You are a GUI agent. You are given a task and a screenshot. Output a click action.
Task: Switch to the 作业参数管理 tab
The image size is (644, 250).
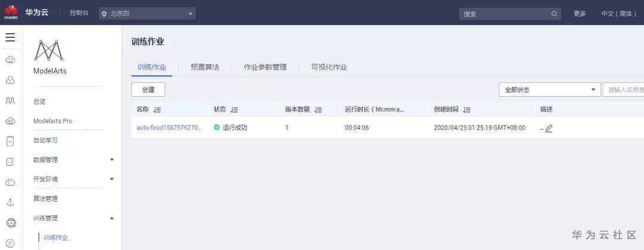(x=265, y=67)
